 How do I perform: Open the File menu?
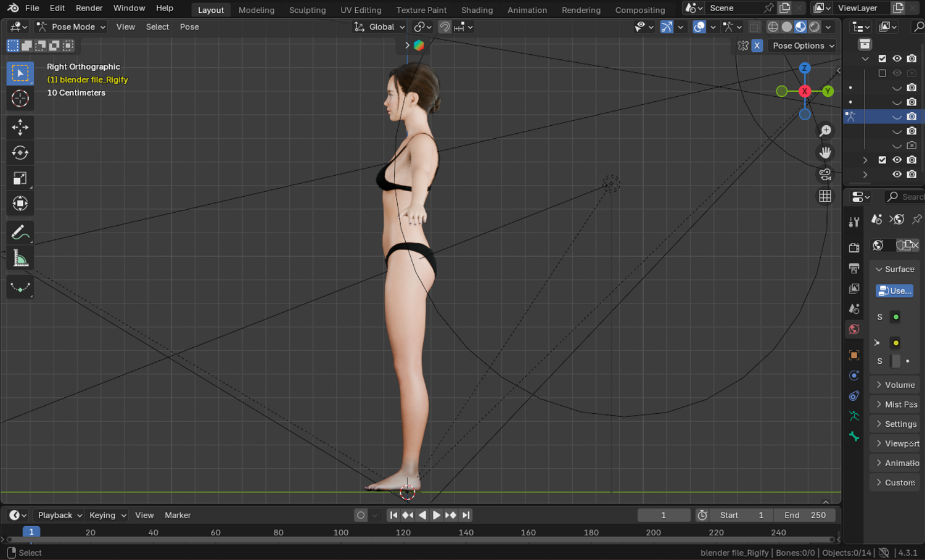click(x=32, y=8)
